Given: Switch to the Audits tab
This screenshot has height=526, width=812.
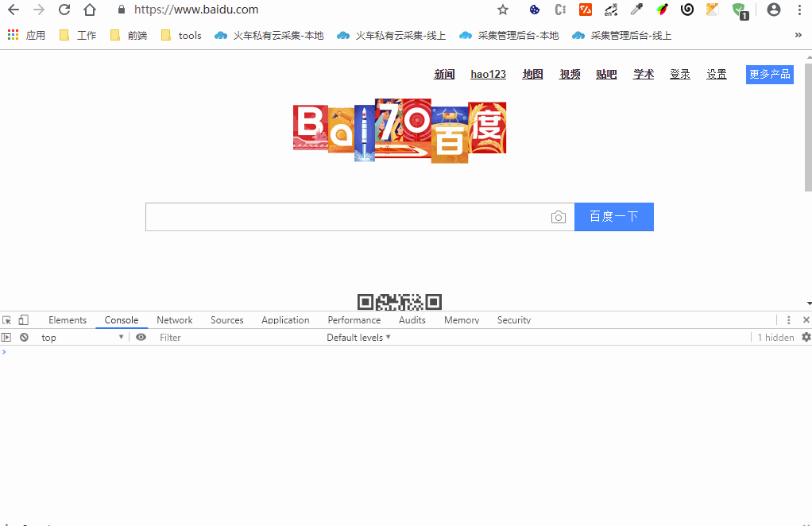Looking at the screenshot, I should [x=412, y=320].
